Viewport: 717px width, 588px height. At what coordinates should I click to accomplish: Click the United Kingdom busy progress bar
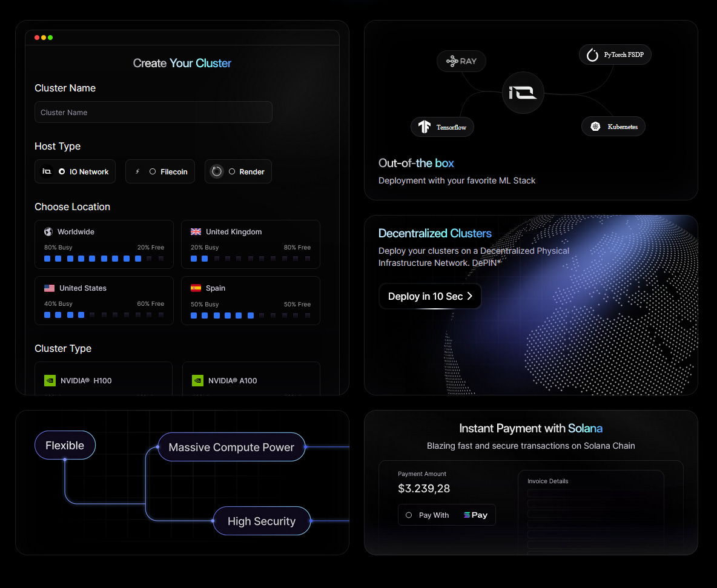(x=251, y=259)
